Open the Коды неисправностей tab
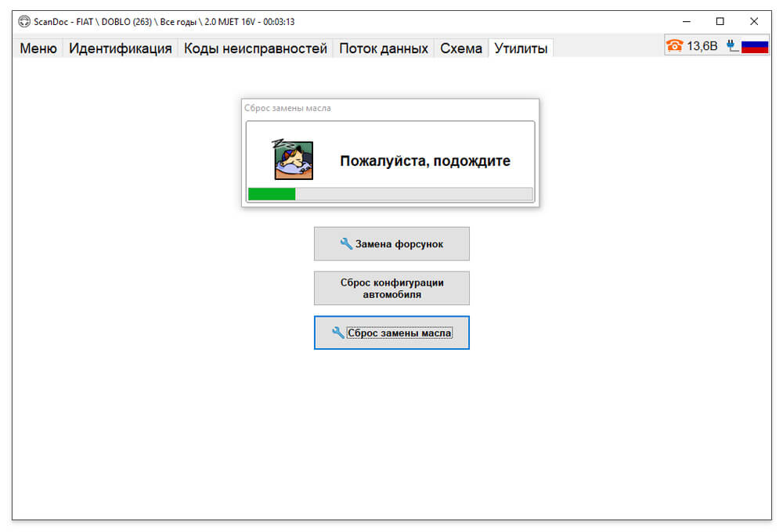 coord(255,49)
